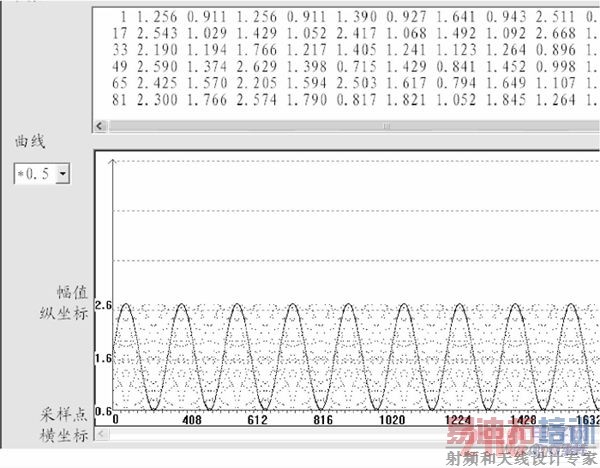Click the 612 x-axis tick label
600x468 pixels.
click(x=258, y=420)
